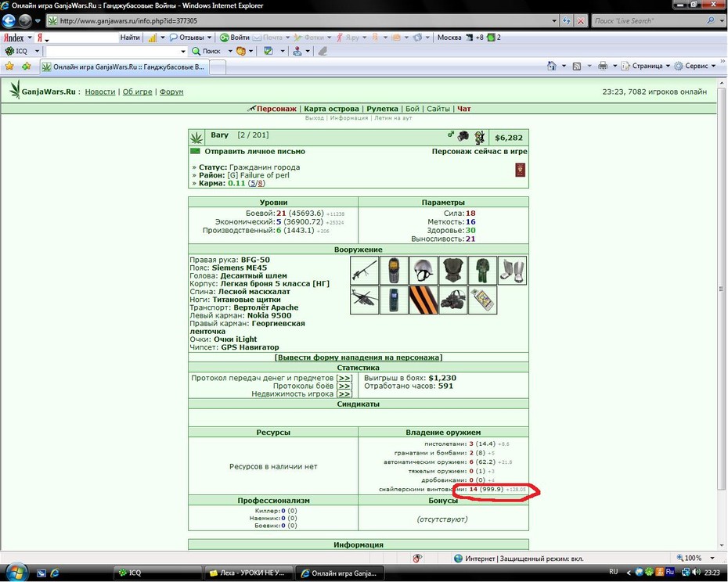
Task: Click the camera icon beside character name
Action: pos(463,136)
